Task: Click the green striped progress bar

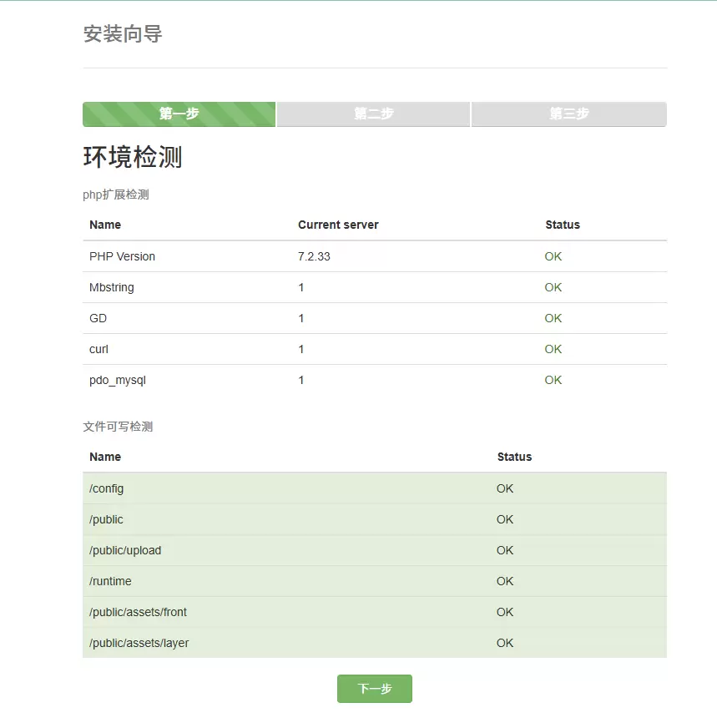Action: click(x=179, y=114)
